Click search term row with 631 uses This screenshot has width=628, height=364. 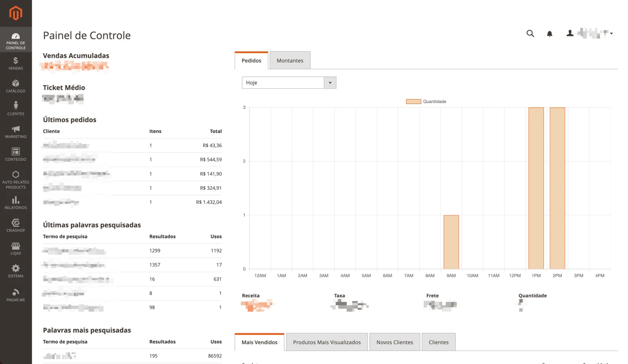pyautogui.click(x=132, y=279)
